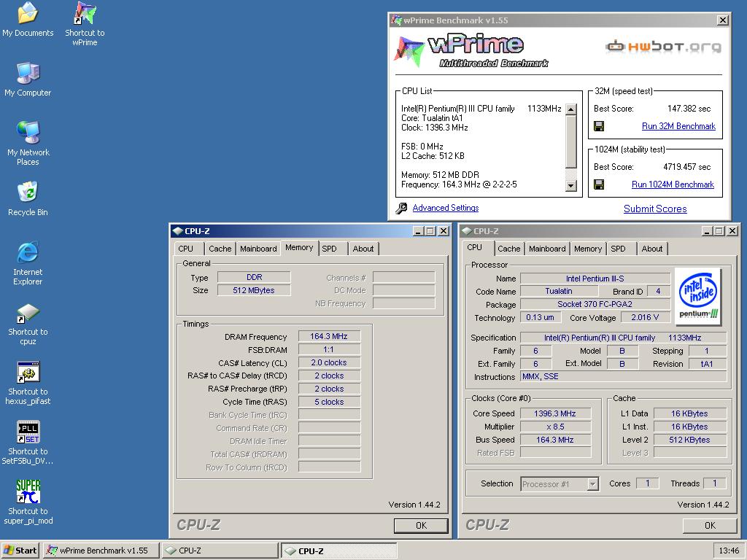This screenshot has width=747, height=560.
Task: Close the wPrime Benchmark window
Action: tap(723, 20)
